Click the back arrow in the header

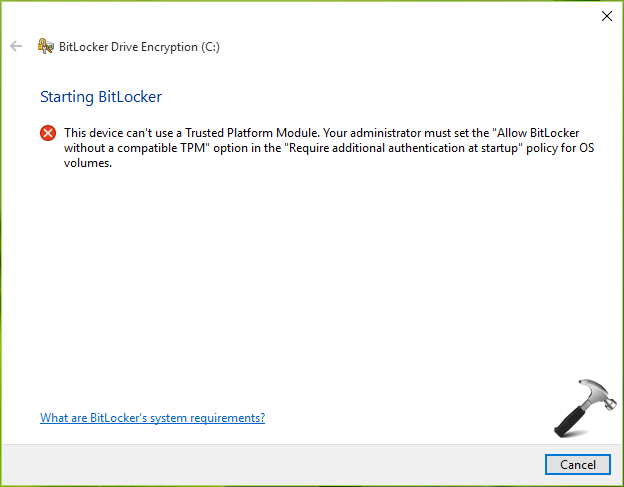pos(16,46)
